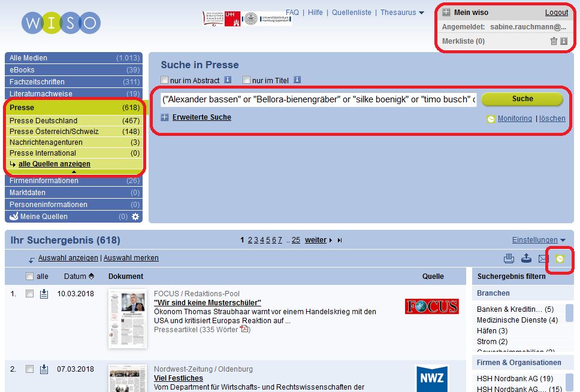Open the FAQ link
The width and height of the screenshot is (580, 392).
click(x=292, y=13)
